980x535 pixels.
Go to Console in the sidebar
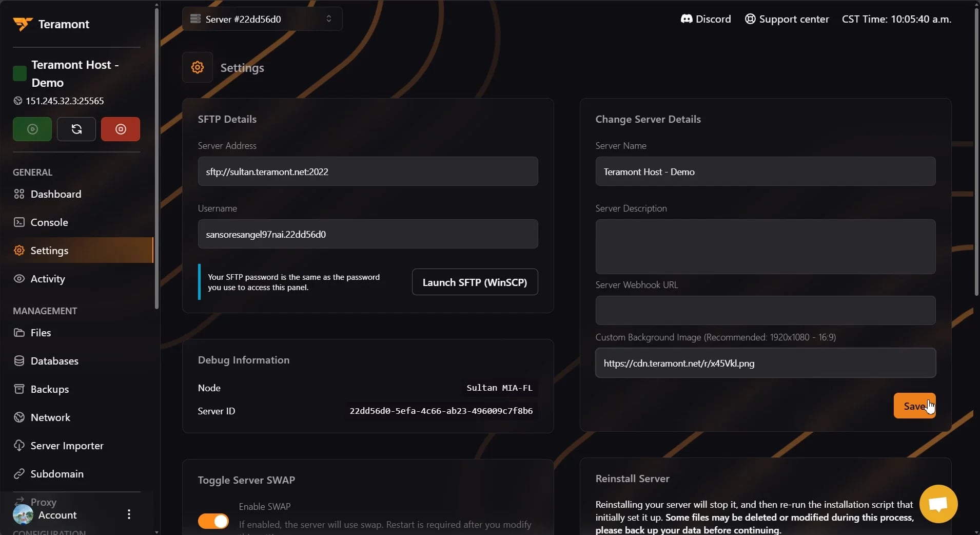(x=77, y=222)
